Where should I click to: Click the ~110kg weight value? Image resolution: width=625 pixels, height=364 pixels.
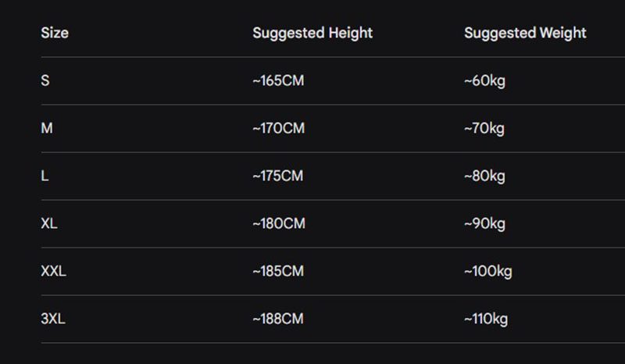(486, 319)
